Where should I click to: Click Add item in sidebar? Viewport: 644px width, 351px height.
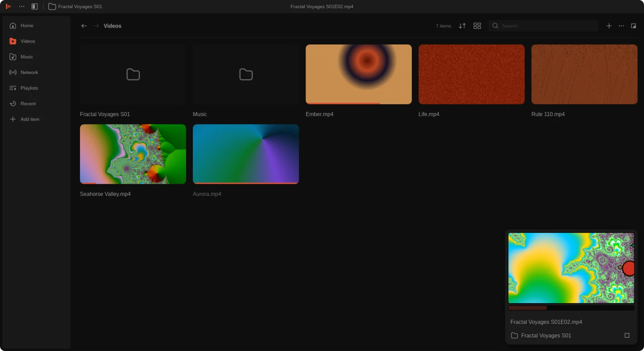[x=36, y=119]
